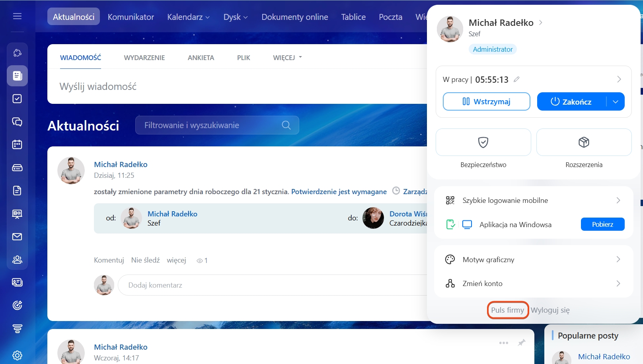Click the settings gear in sidebar
Viewport: 643px width, 364px height.
click(x=17, y=355)
